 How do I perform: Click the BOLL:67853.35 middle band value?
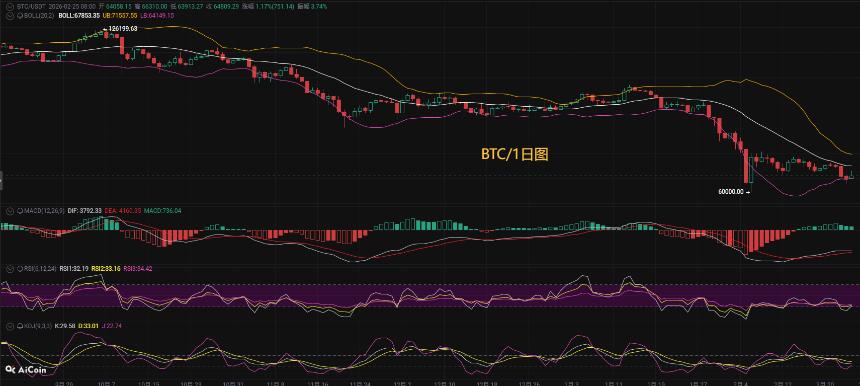79,16
